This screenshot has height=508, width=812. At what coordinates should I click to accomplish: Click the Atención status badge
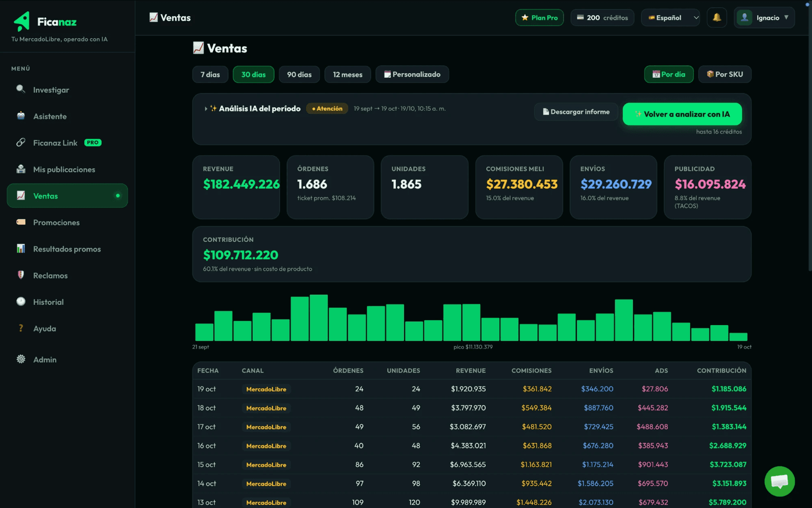click(327, 109)
